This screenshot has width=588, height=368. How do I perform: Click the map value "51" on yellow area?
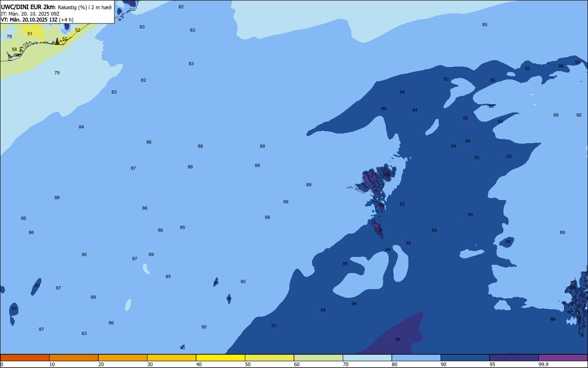point(30,34)
